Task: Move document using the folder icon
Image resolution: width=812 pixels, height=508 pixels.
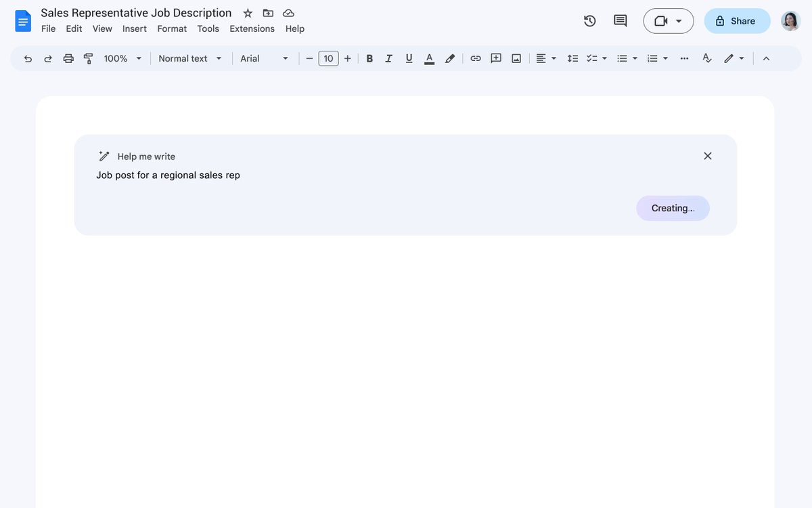Action: (268, 13)
